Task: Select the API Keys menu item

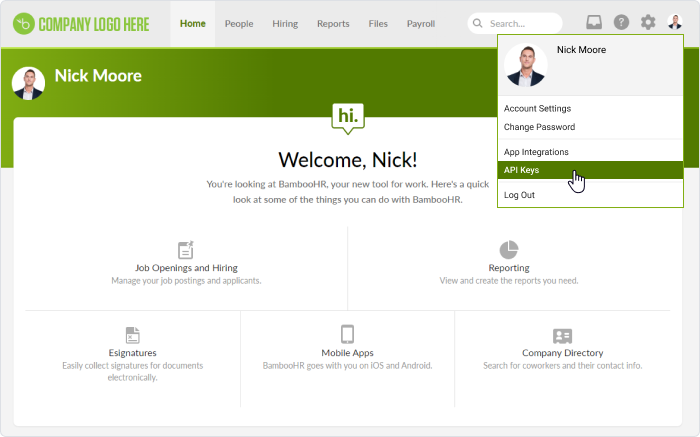Action: [590, 170]
